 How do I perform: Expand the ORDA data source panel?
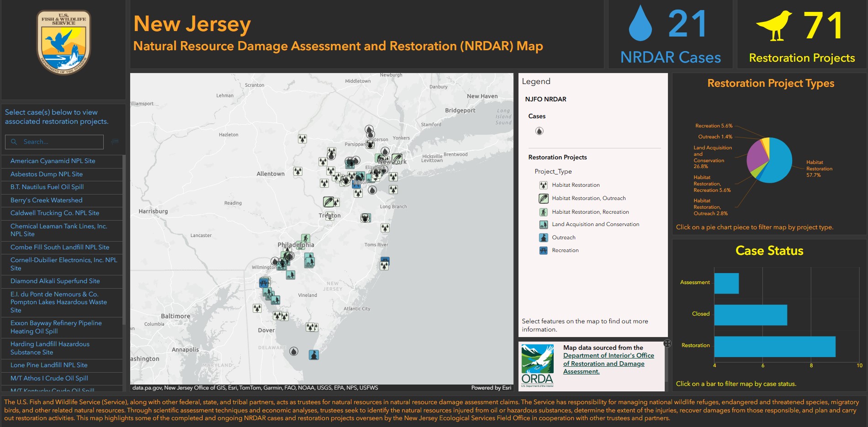[x=667, y=343]
